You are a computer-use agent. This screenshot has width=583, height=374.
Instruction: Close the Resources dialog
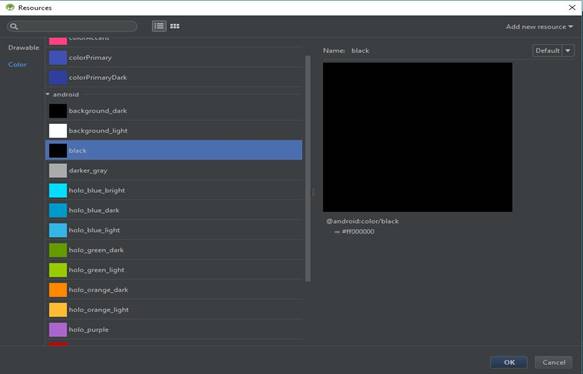(x=572, y=7)
